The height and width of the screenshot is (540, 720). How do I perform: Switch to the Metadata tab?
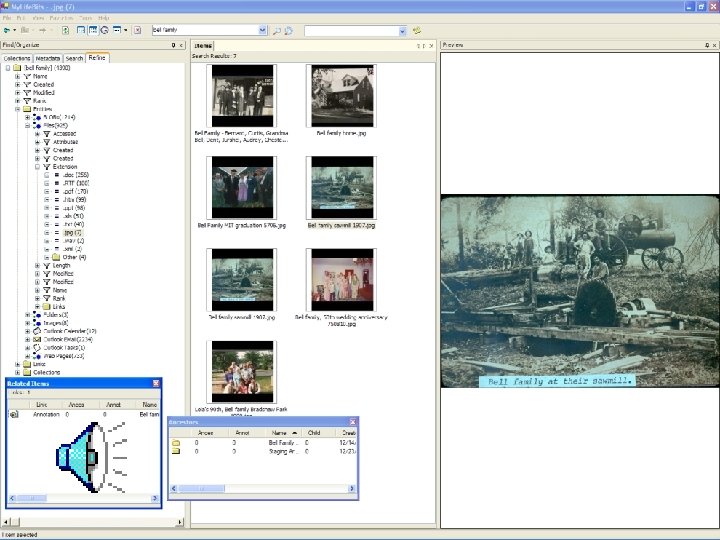48,58
